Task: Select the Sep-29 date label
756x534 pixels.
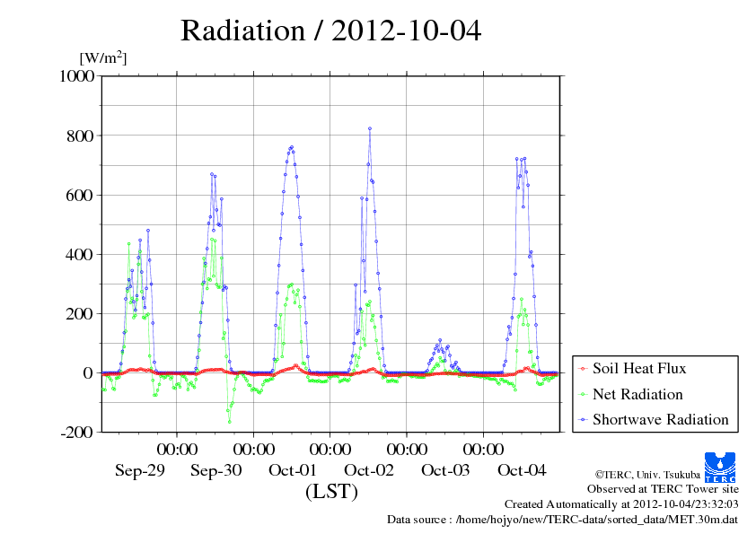Action: 139,470
